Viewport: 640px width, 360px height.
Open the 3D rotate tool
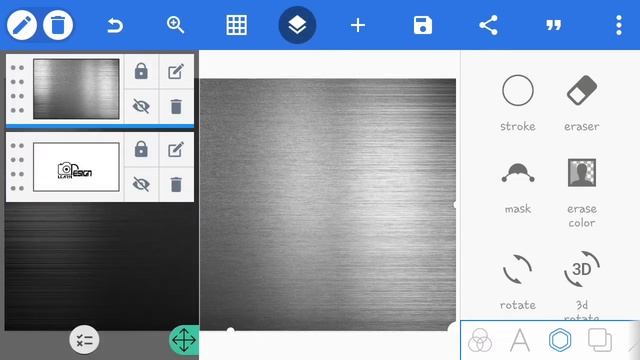582,269
